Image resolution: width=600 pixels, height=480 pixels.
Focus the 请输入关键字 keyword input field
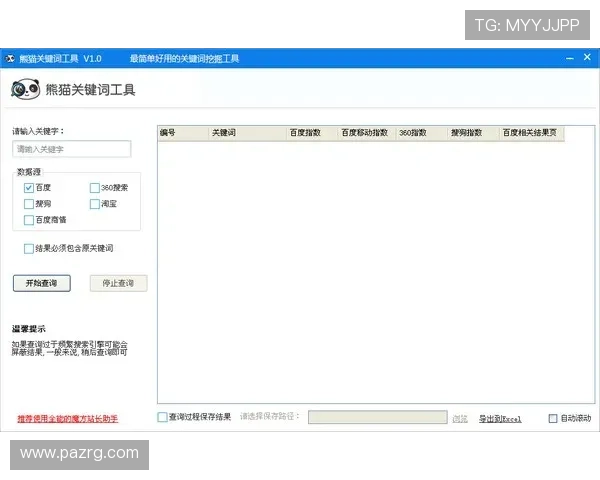click(x=72, y=149)
